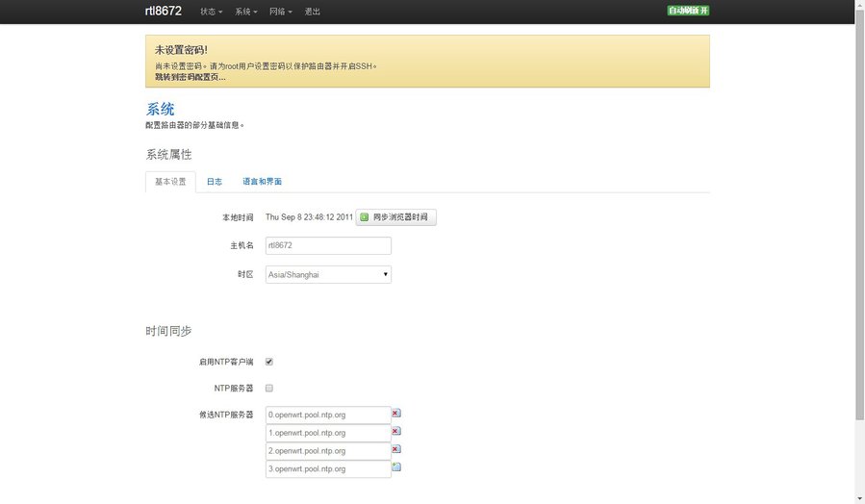Click the 1.openwrt.pool.ntp.org input field
Image resolution: width=865 pixels, height=504 pixels.
pos(328,433)
